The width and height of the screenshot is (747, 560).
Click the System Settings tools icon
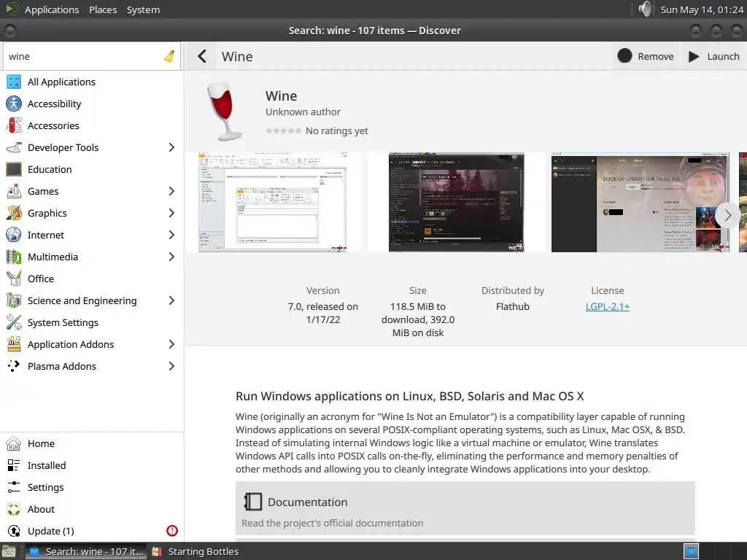14,323
